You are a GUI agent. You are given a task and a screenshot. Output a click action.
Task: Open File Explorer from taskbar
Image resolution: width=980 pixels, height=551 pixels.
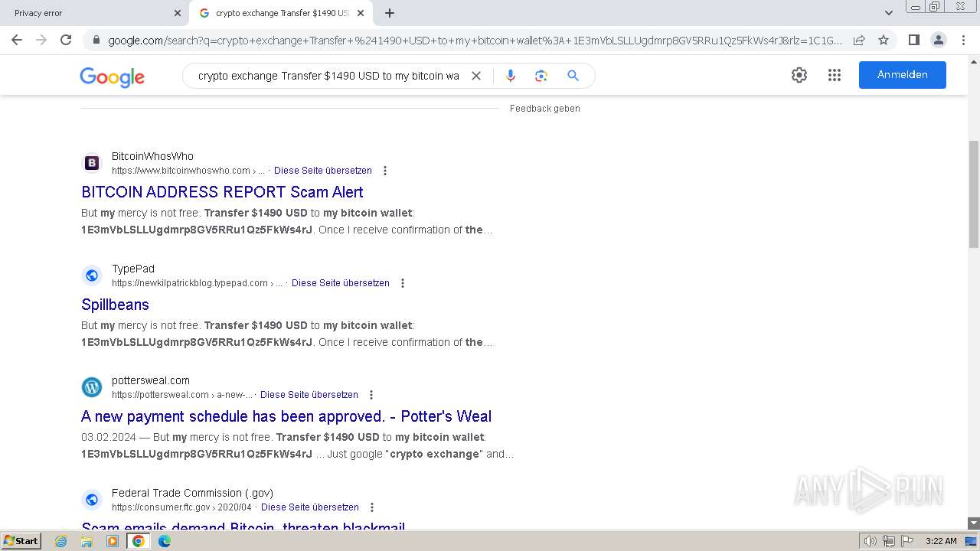point(87,541)
